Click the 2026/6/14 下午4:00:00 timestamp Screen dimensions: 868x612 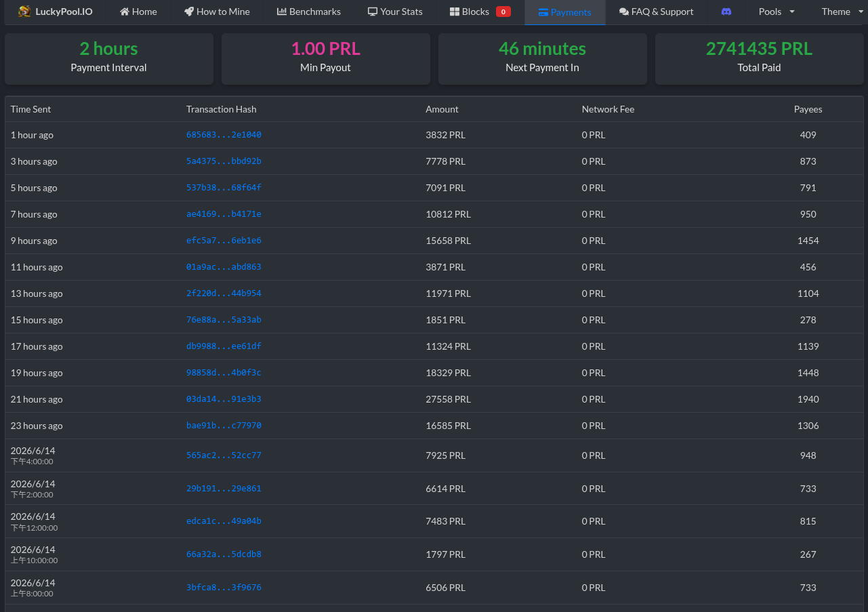pyautogui.click(x=33, y=455)
